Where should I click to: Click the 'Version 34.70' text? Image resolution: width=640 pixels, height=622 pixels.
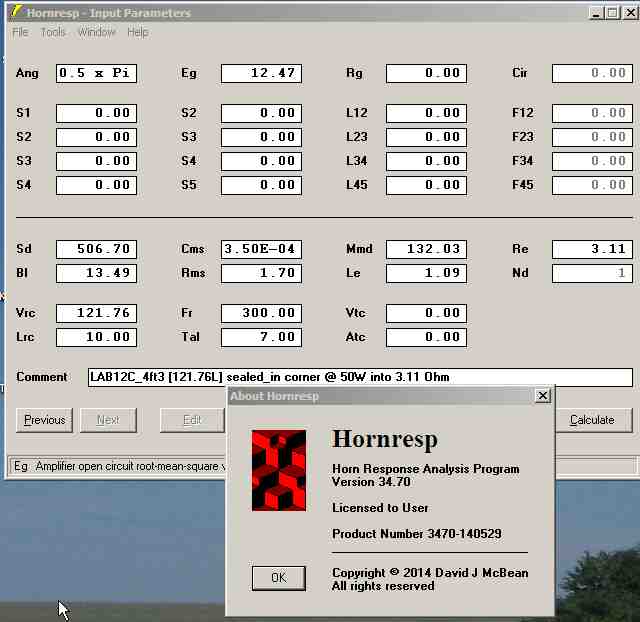(x=371, y=482)
